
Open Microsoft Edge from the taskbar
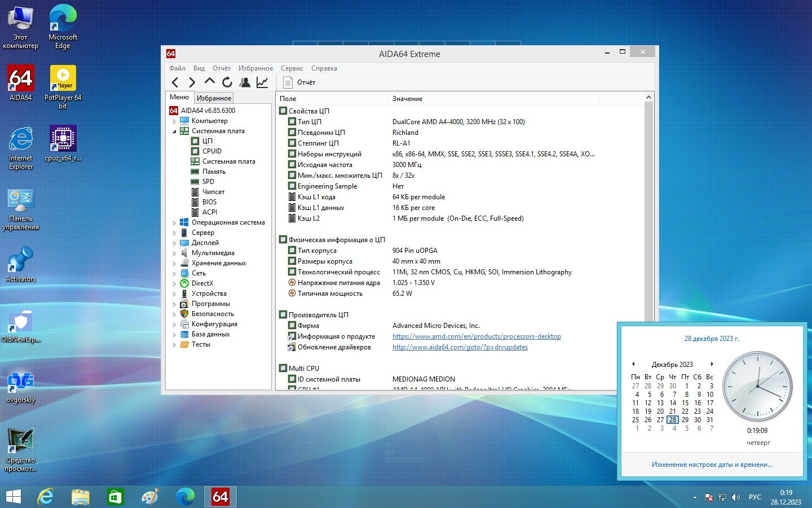185,497
